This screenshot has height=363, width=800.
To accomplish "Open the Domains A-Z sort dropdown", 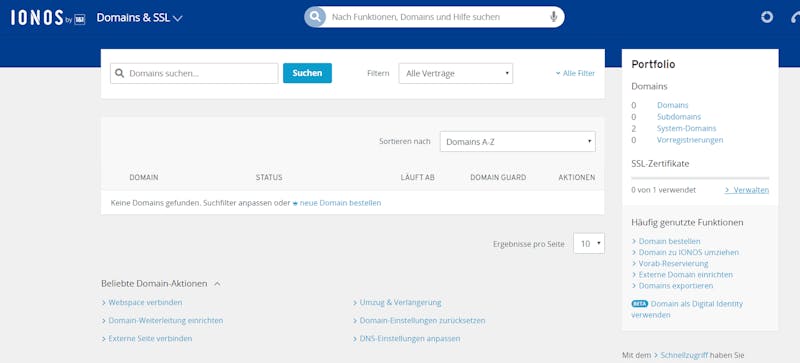I will click(x=517, y=141).
